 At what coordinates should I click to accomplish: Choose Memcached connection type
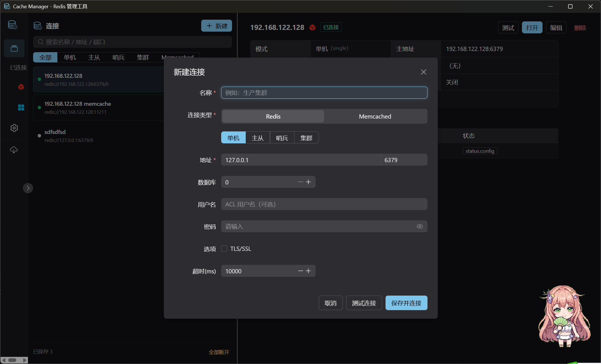(x=375, y=116)
